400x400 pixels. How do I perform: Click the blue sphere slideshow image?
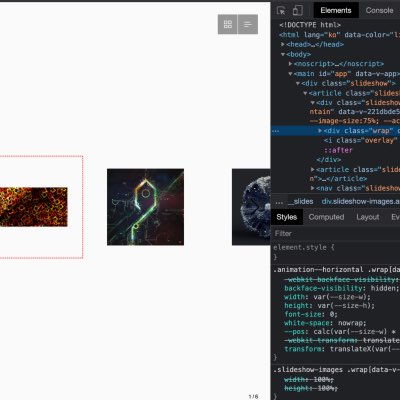[x=251, y=207]
